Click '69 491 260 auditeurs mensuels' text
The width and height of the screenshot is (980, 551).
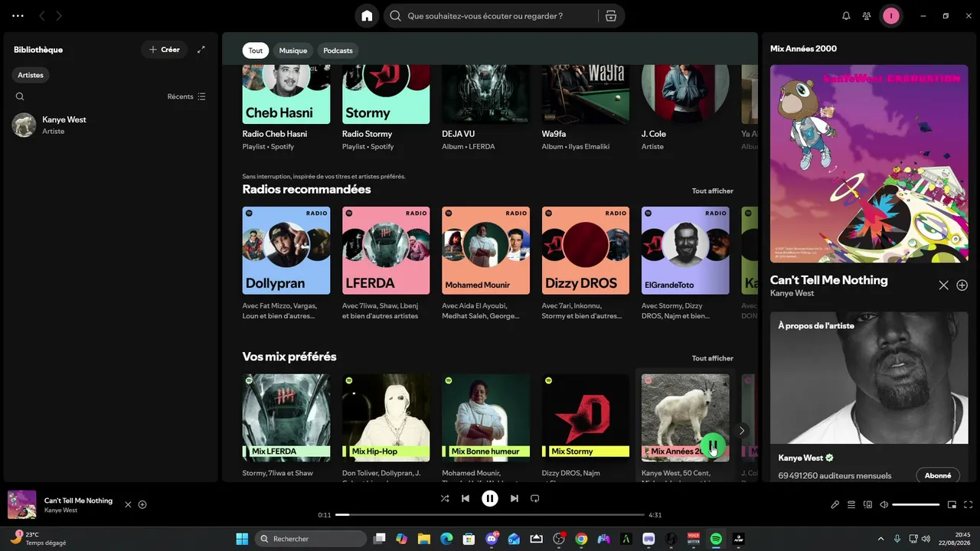(835, 475)
